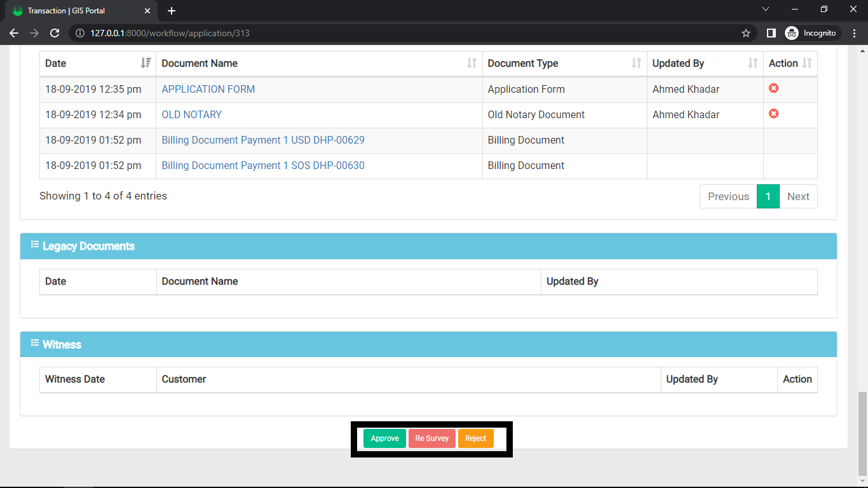Click date '18-09-2019 12:34 pm'
Image resolution: width=868 pixels, height=488 pixels.
coord(93,114)
